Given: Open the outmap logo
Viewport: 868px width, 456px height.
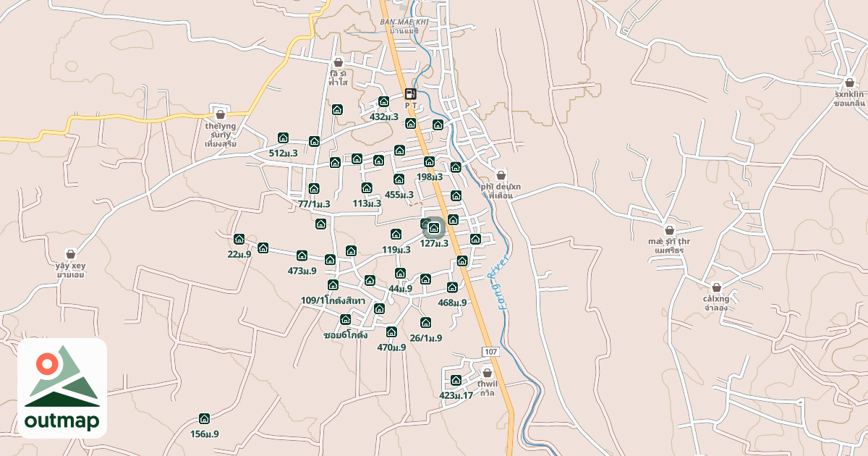Looking at the screenshot, I should point(62,388).
